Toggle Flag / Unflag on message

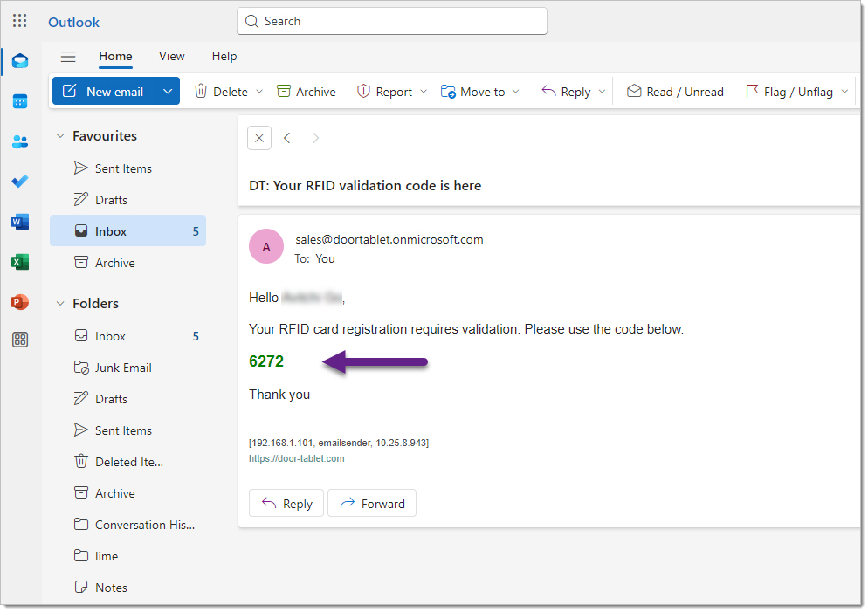pos(789,92)
